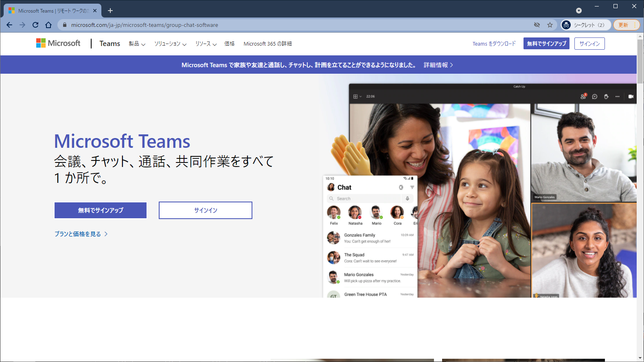Click the camera icon in Teams mockup
This screenshot has height=362, width=644.
(631, 97)
